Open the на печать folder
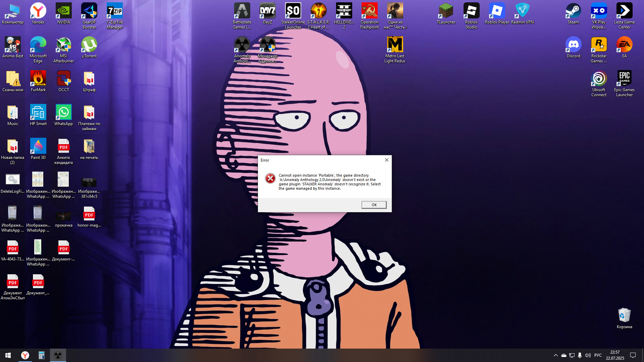This screenshot has width=644, height=362. 89,149
